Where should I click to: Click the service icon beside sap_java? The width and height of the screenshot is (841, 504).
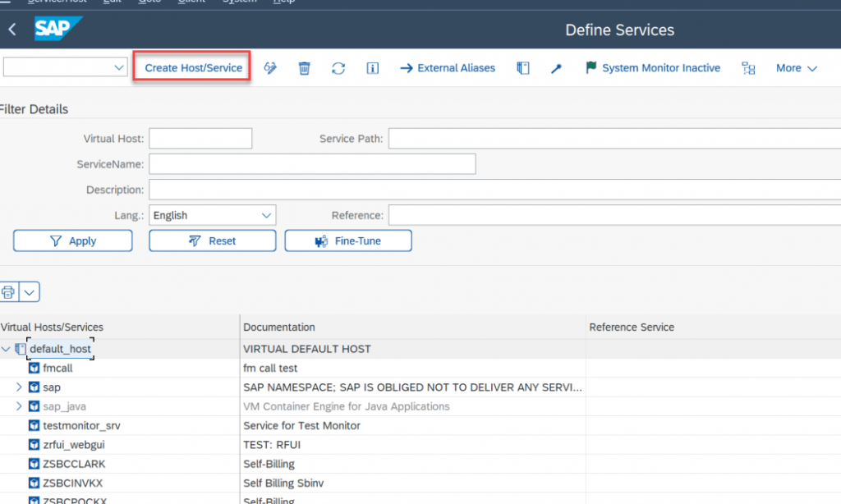tap(34, 406)
